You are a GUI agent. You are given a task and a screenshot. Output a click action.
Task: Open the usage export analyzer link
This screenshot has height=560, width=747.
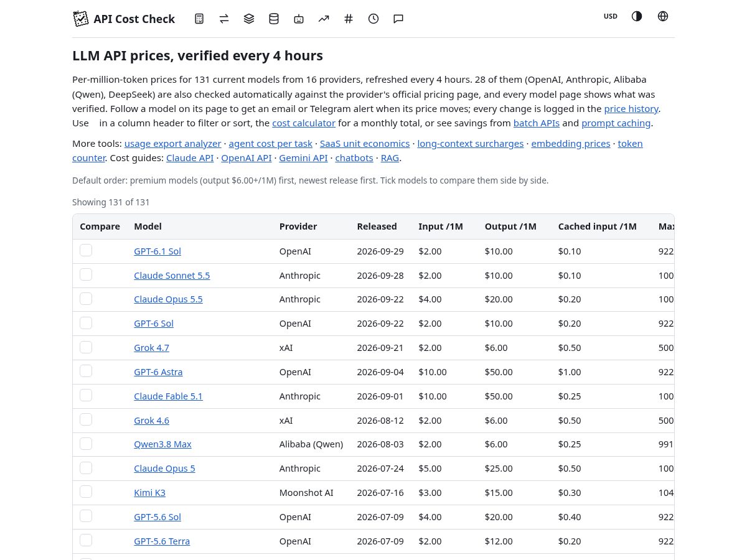[x=173, y=144]
